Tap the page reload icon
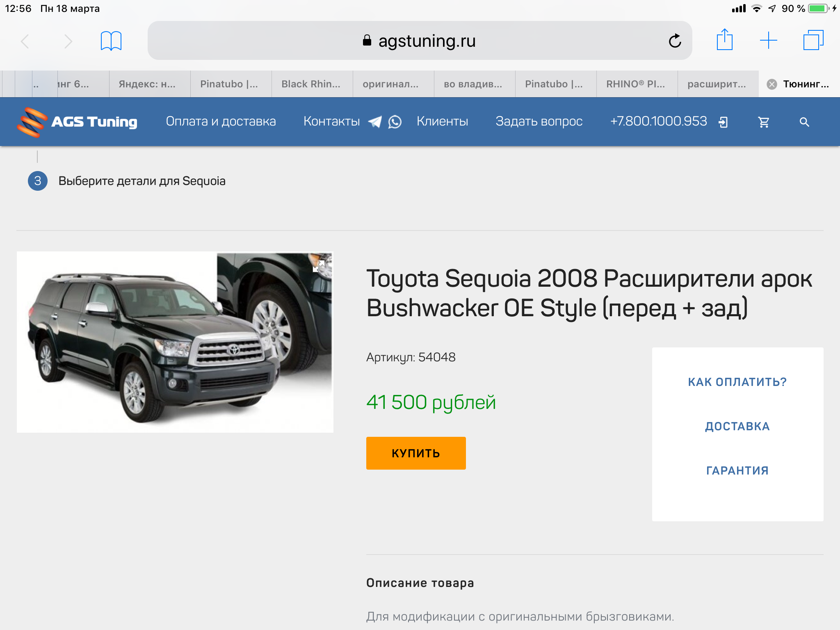Viewport: 840px width, 630px height. click(x=675, y=41)
